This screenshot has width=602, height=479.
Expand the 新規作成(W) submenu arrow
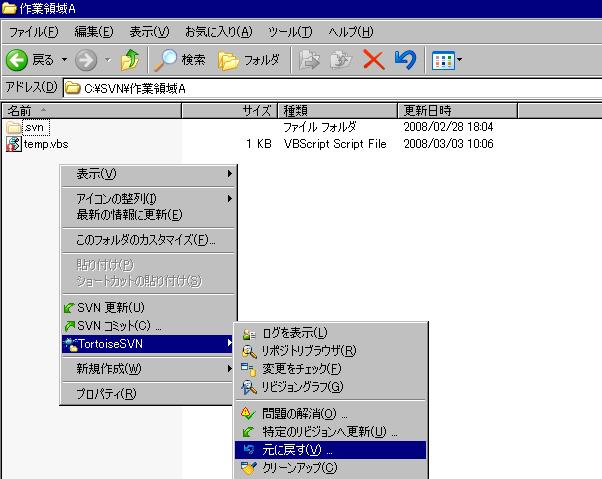coord(230,368)
